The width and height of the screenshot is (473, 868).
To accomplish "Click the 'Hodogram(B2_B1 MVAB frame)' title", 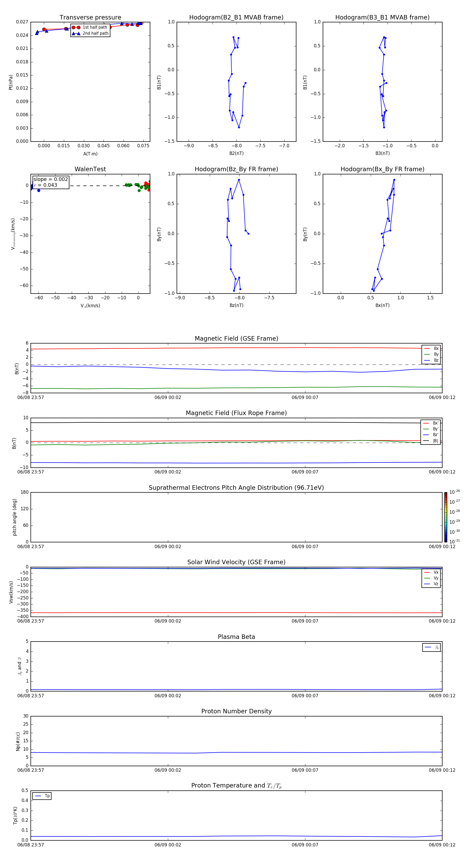I will click(236, 18).
